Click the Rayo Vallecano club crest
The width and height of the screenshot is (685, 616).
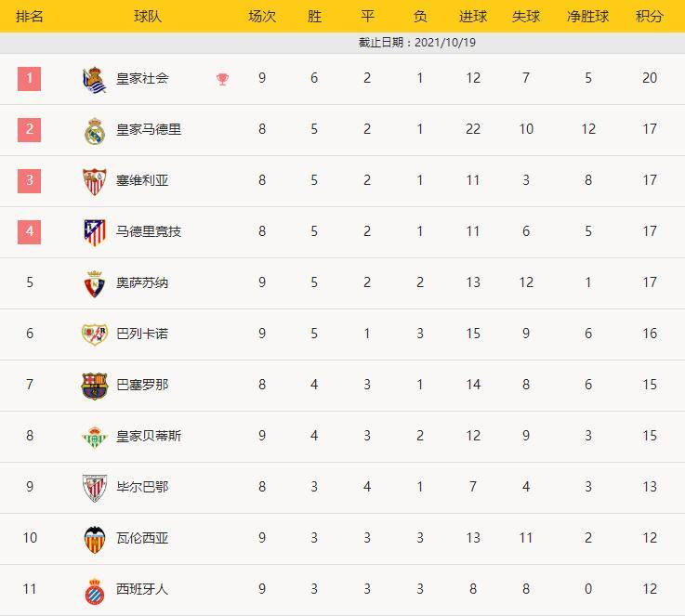[95, 334]
